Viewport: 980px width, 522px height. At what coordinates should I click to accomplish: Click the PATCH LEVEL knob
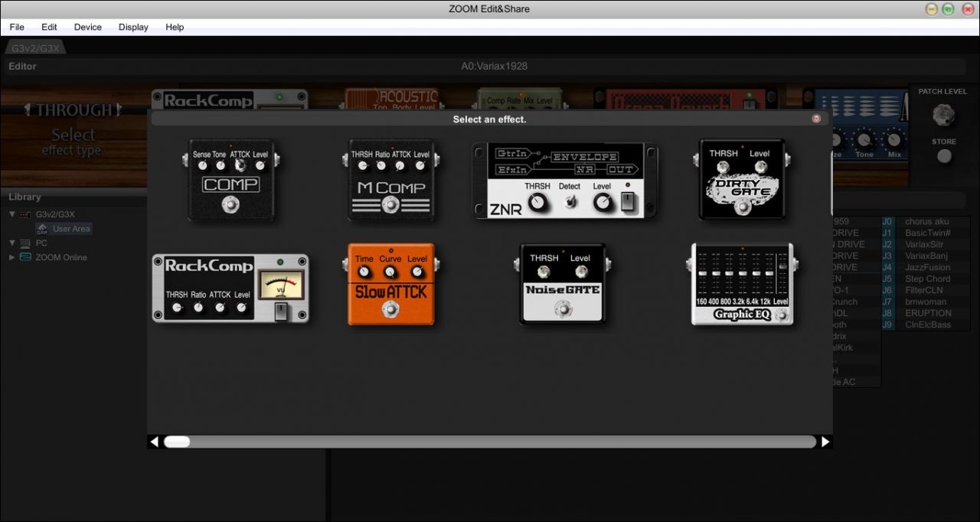(x=944, y=116)
